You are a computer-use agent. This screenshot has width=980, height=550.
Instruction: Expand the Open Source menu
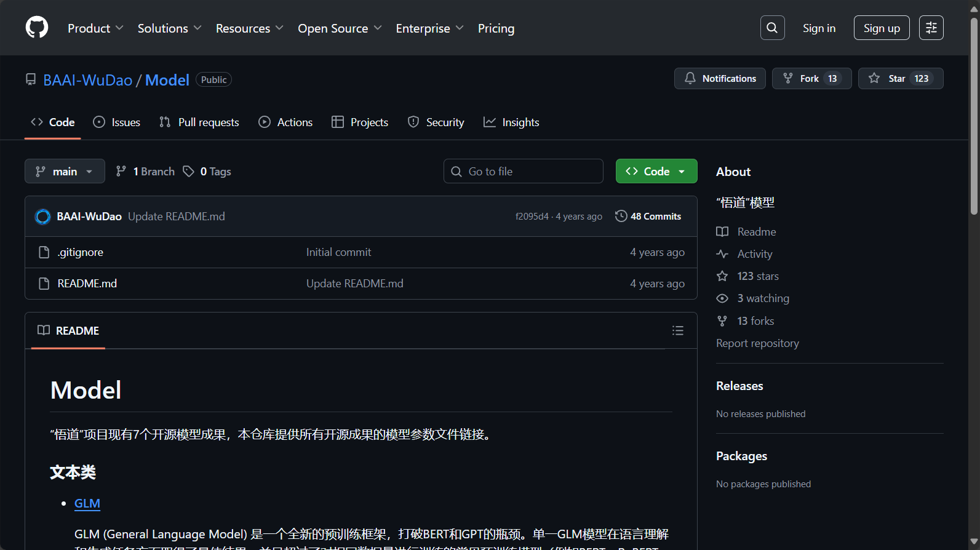[x=340, y=28]
